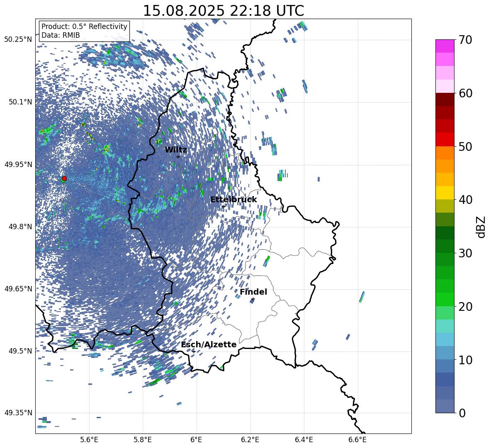This screenshot has height=448, width=491.
Task: Click the Ettelbruck cross marker
Action: 223,206
